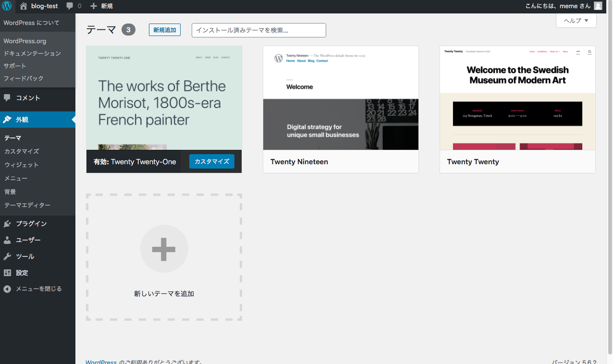Select WordPress.org from the submenu
The height and width of the screenshot is (364, 613).
coord(25,41)
